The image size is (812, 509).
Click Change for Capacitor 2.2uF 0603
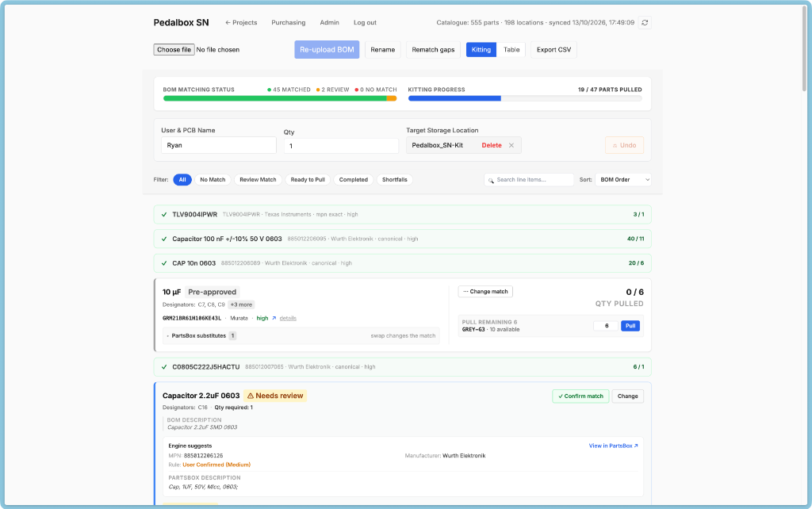pyautogui.click(x=628, y=396)
